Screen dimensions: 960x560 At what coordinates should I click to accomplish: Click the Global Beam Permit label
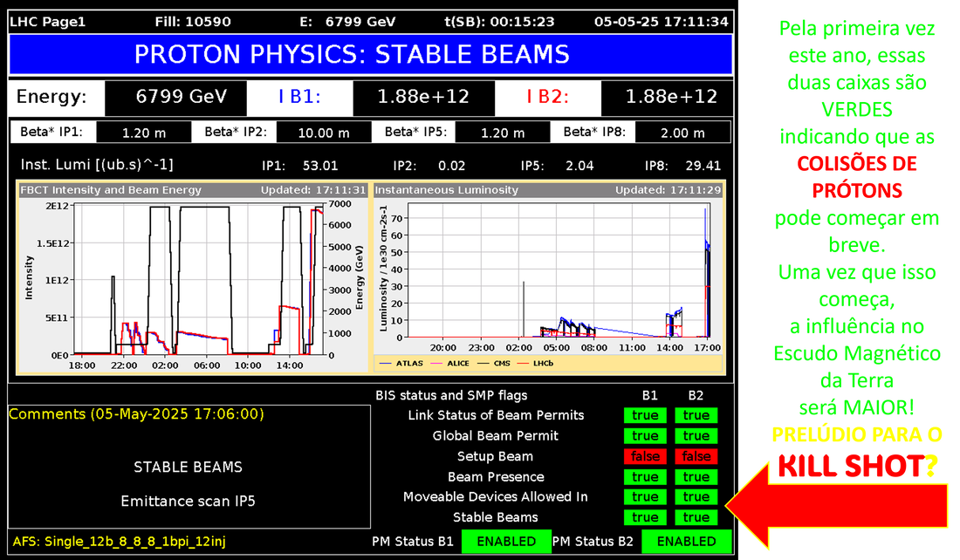point(496,436)
